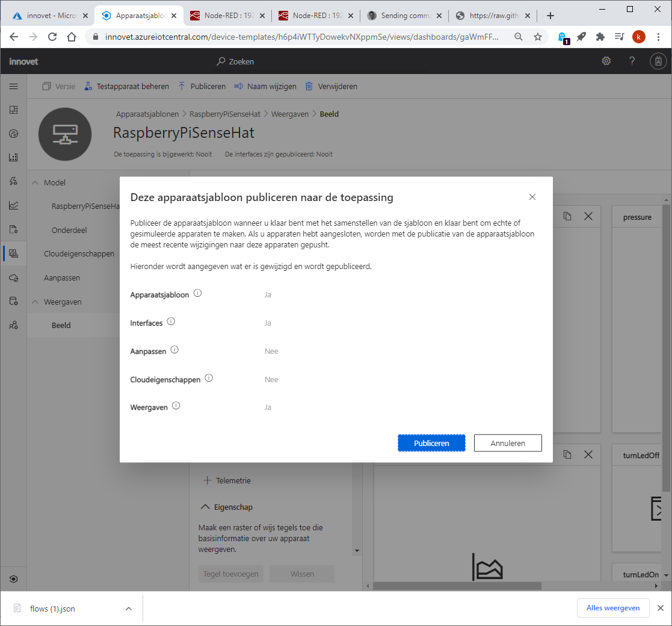Open the administration icon in the sidebar
The image size is (672, 626).
point(14,302)
